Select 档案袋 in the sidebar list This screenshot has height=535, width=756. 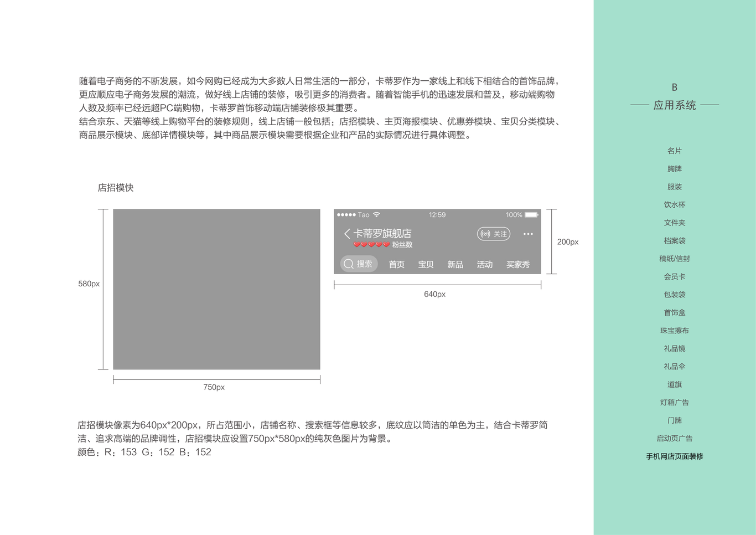point(675,241)
